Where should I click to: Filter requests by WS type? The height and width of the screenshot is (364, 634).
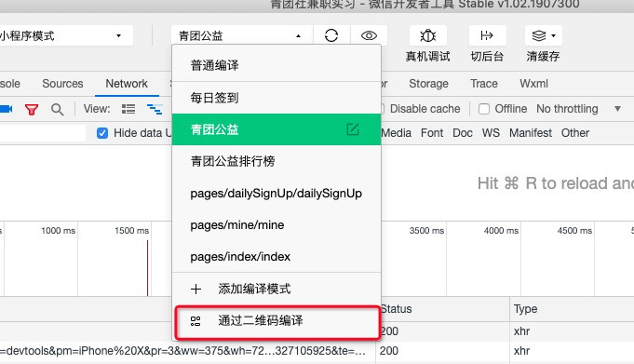click(x=491, y=133)
